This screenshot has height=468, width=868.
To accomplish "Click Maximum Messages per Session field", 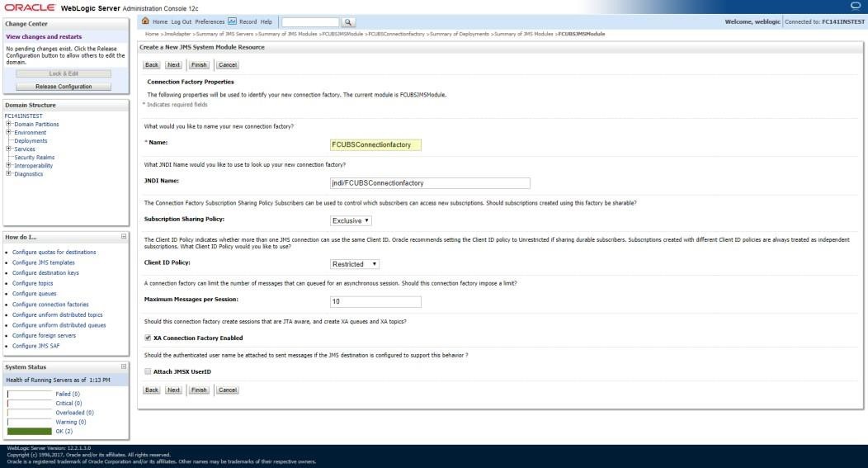I will click(375, 301).
